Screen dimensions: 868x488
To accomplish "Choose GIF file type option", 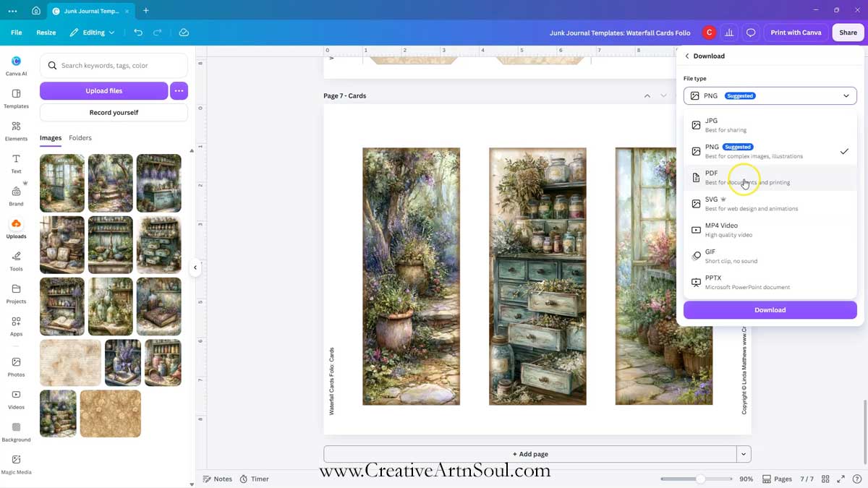I will 770,256.
